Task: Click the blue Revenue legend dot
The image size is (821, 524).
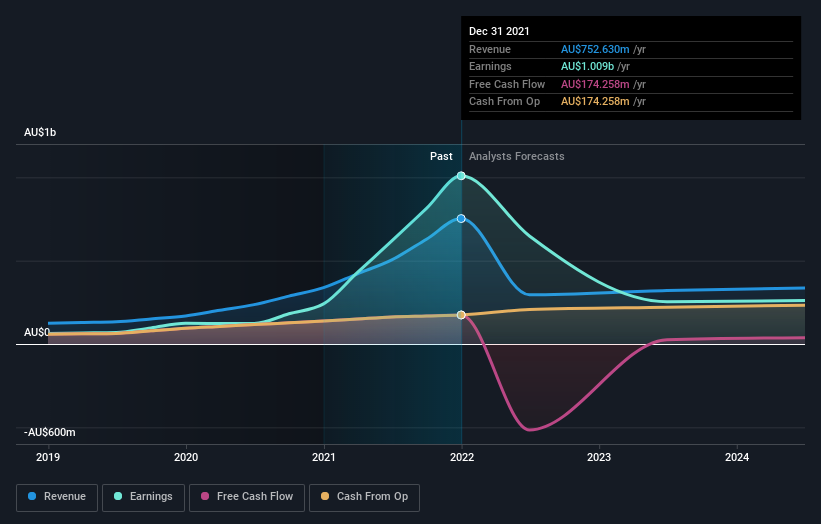Action: tap(32, 496)
